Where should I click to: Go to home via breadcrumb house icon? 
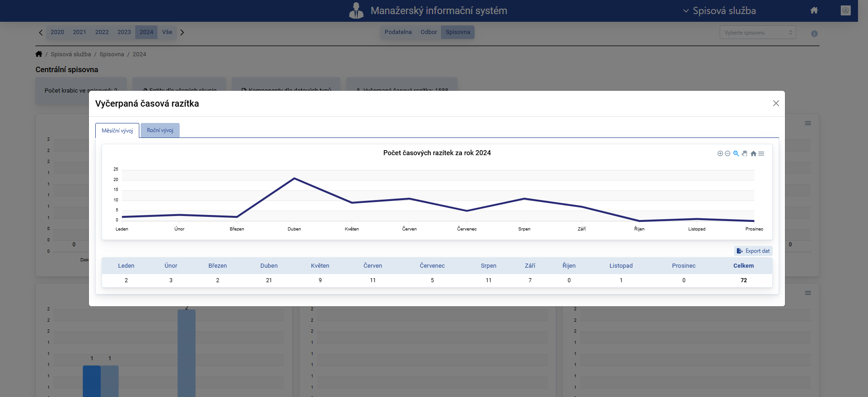pyautogui.click(x=39, y=54)
